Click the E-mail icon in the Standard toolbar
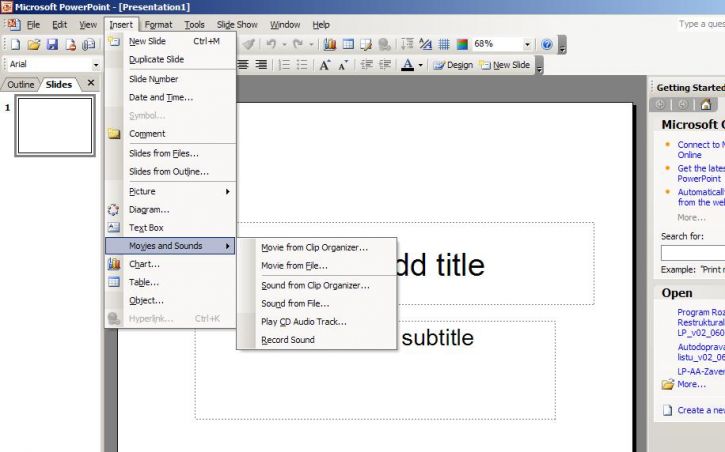The width and height of the screenshot is (725, 452). coord(88,44)
